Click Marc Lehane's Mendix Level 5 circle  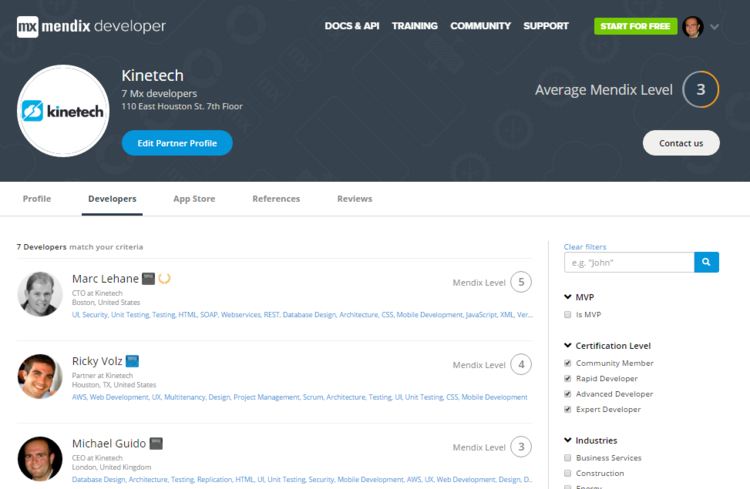(x=521, y=282)
